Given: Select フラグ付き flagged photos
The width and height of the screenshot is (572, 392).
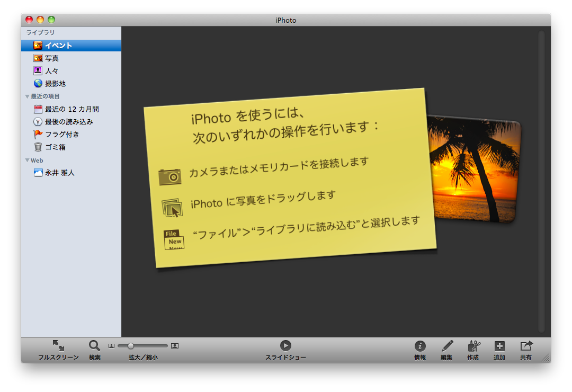Looking at the screenshot, I should (71, 135).
